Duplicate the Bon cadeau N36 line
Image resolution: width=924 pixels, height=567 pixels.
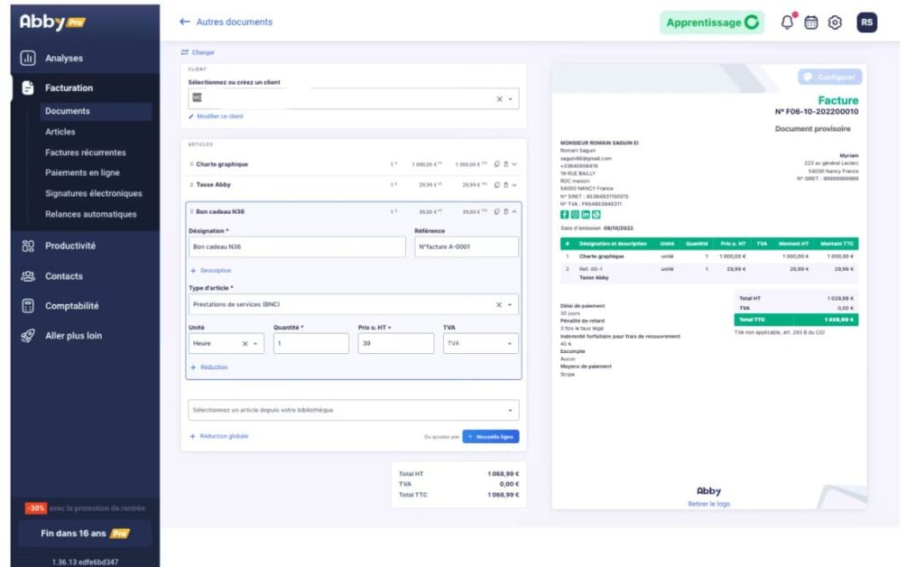point(497,211)
